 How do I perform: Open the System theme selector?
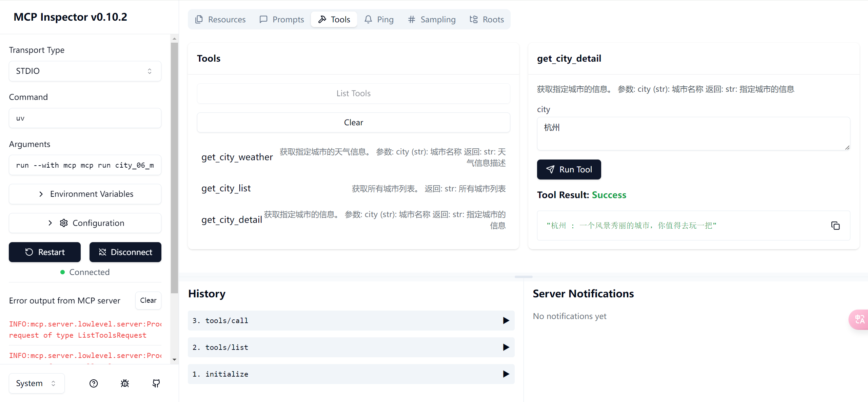tap(36, 383)
